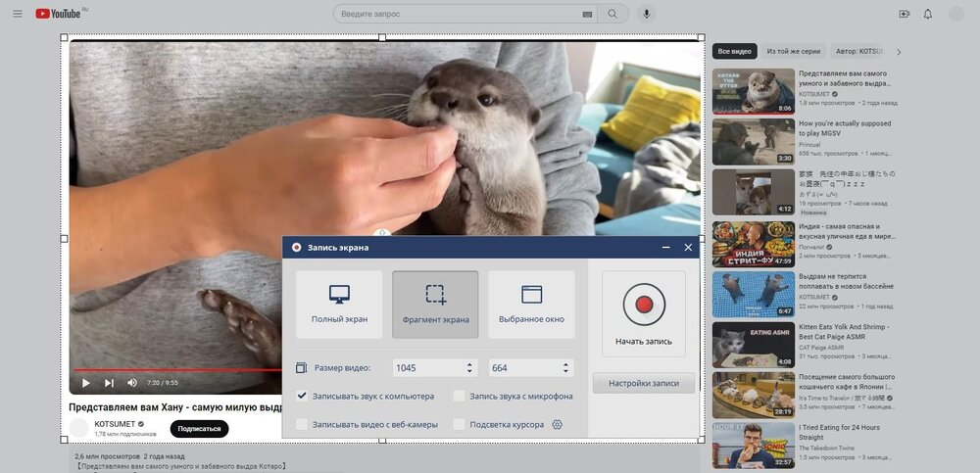
Task: Open YouTube notifications bell
Action: click(x=927, y=14)
